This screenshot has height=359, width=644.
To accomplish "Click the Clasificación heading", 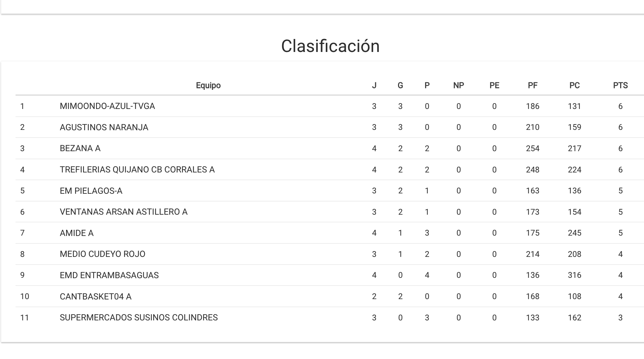I will pyautogui.click(x=330, y=46).
